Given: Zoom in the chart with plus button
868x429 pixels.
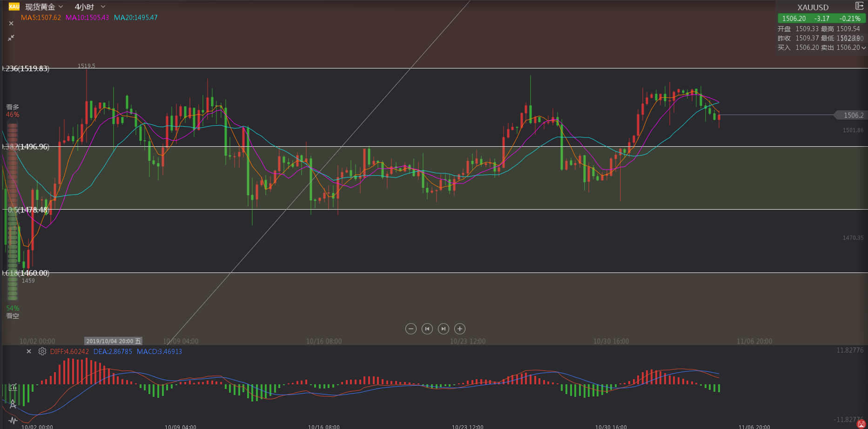Looking at the screenshot, I should pos(460,329).
